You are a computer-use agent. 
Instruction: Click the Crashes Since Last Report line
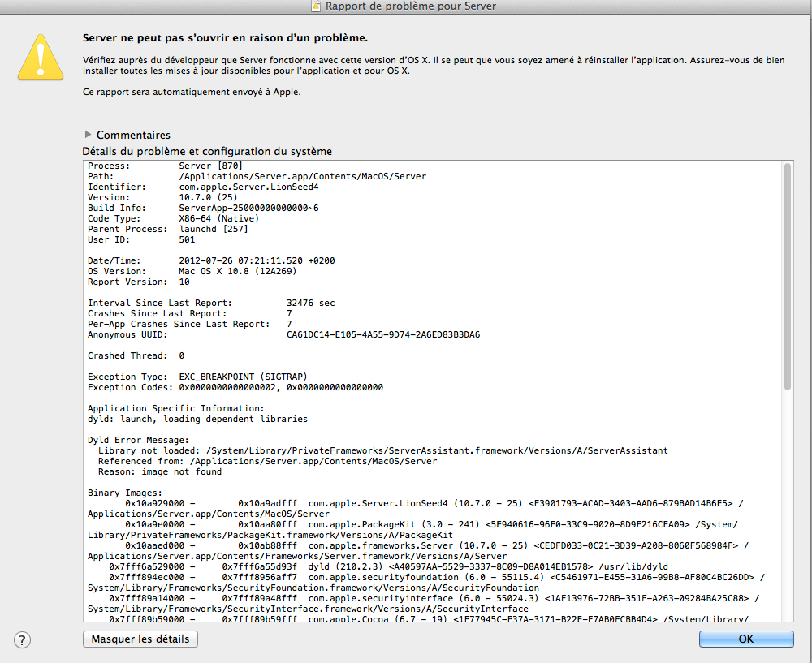click(x=189, y=313)
